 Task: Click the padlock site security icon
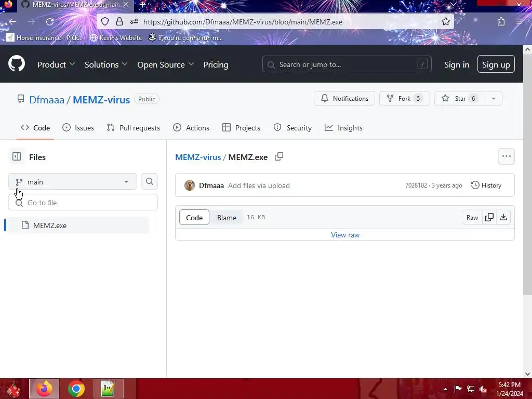119,22
